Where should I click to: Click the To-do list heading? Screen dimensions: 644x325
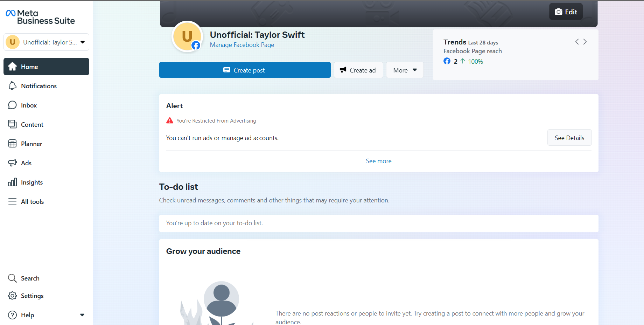[x=178, y=187]
